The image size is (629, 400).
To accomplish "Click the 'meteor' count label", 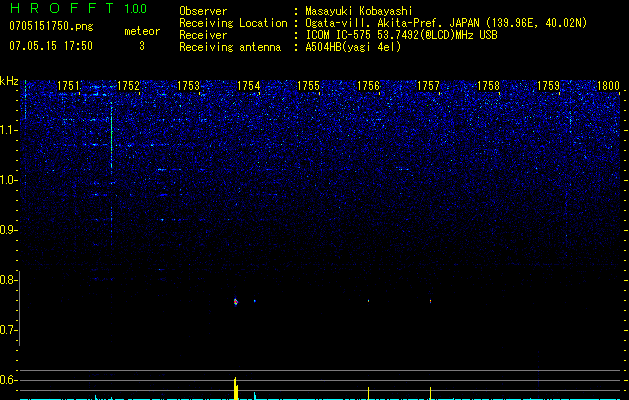I will [x=142, y=31].
